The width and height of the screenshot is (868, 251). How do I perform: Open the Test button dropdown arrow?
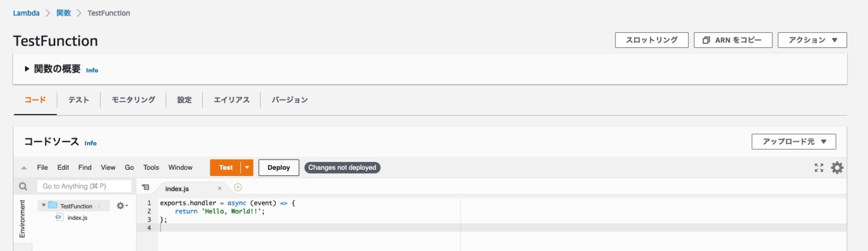247,168
